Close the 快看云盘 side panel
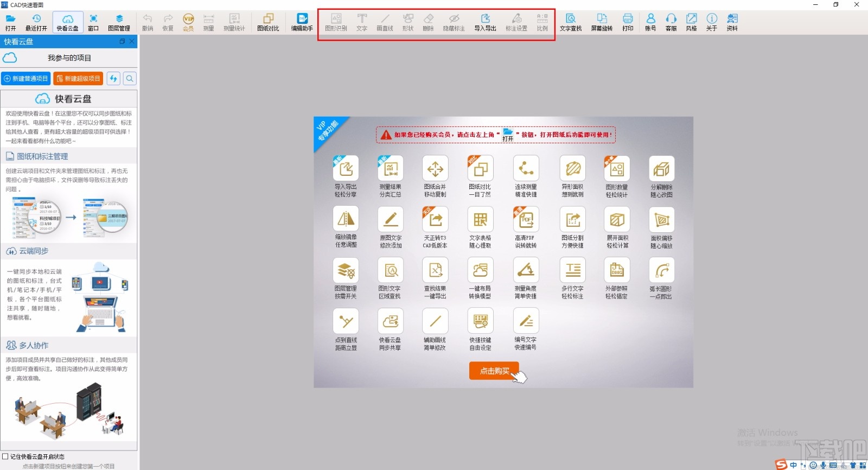Screen dimensions: 868x470 pyautogui.click(x=132, y=41)
